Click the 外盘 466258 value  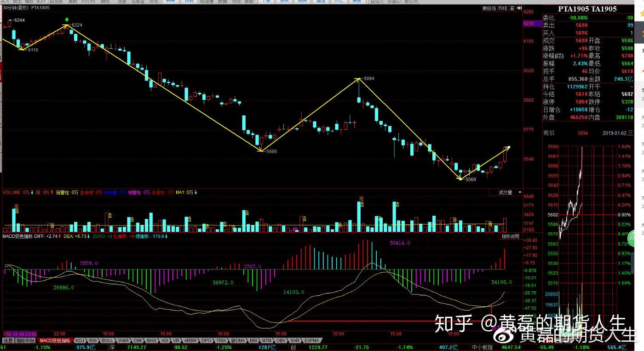pos(579,117)
